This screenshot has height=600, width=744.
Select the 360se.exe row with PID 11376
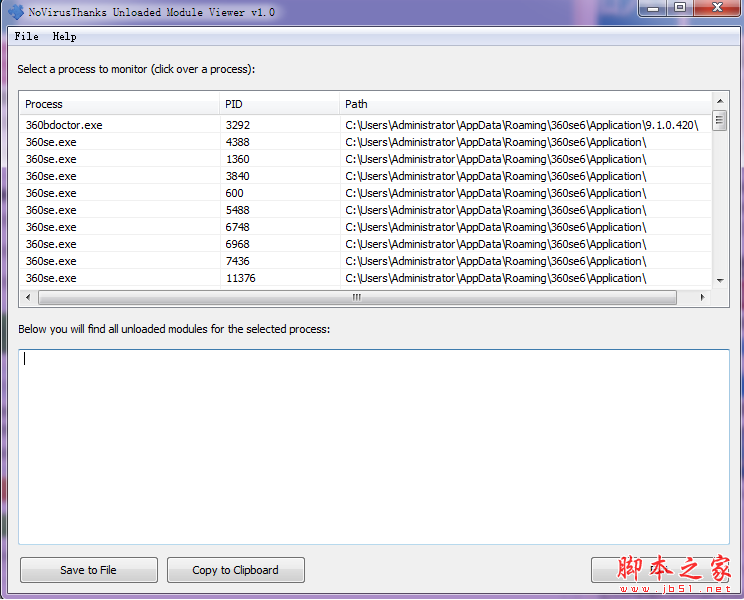[x=365, y=278]
